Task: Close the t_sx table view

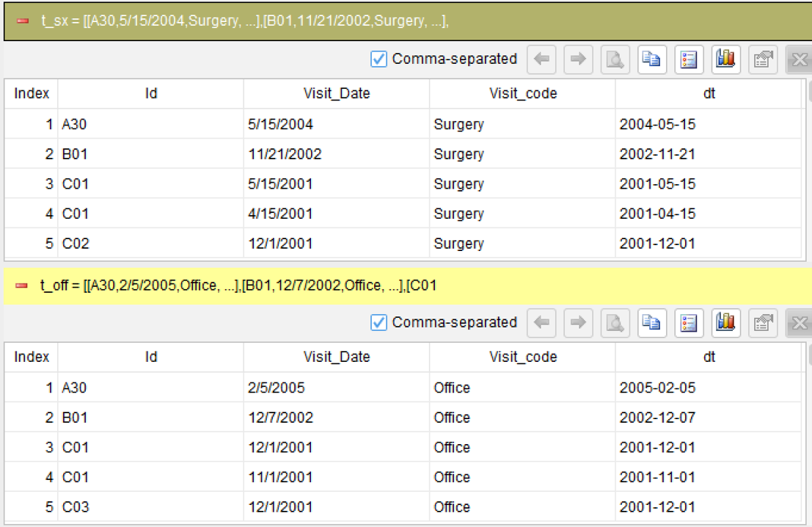Action: pyautogui.click(x=799, y=59)
